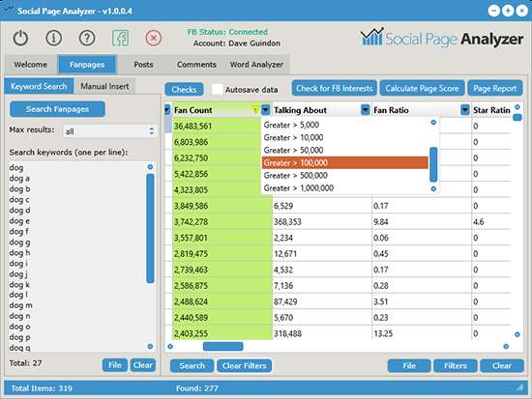The height and width of the screenshot is (399, 532).
Task: Click the grid horizontal scrollbar thumb
Action: tap(222, 346)
